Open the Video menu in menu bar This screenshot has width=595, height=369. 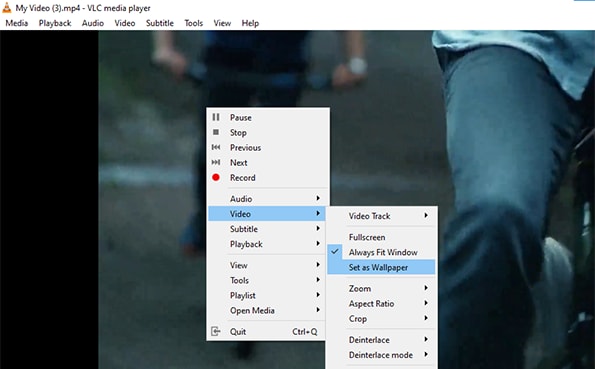point(125,23)
